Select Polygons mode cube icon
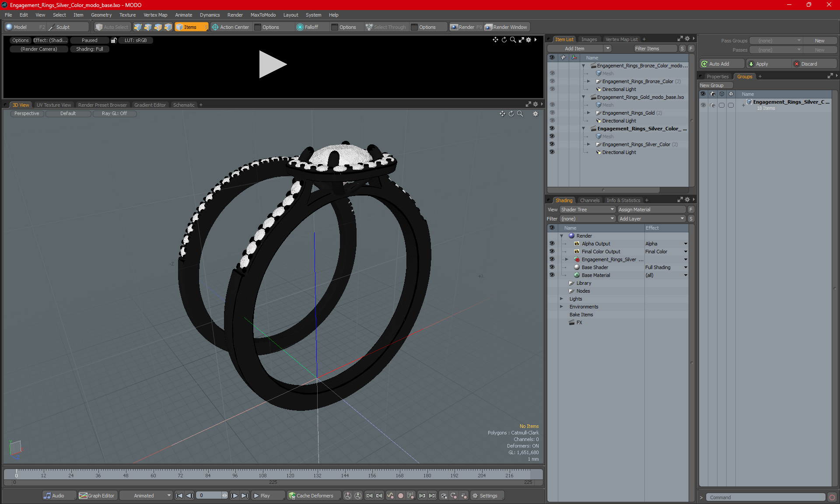This screenshot has height=504, width=840. point(158,27)
